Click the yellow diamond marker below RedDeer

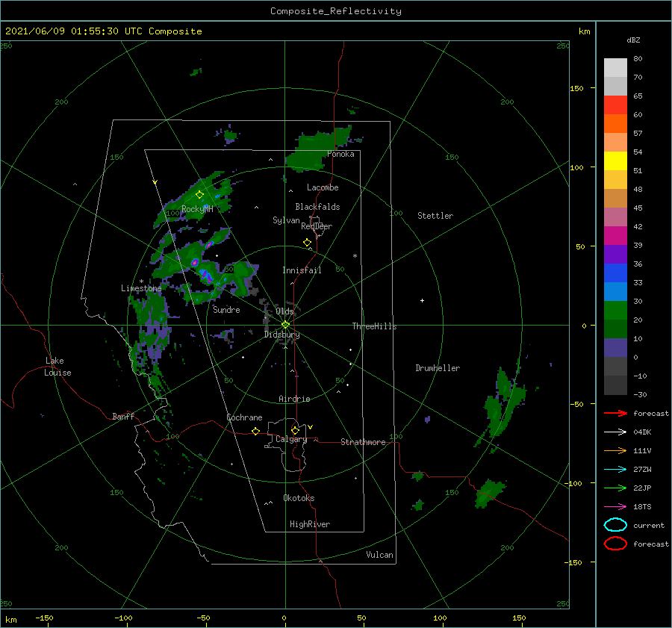(x=308, y=243)
